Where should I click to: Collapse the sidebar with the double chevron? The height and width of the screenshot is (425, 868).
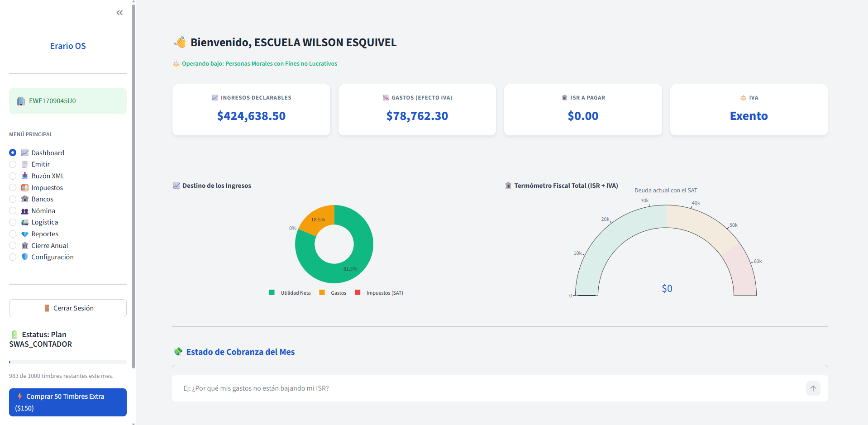(x=119, y=12)
